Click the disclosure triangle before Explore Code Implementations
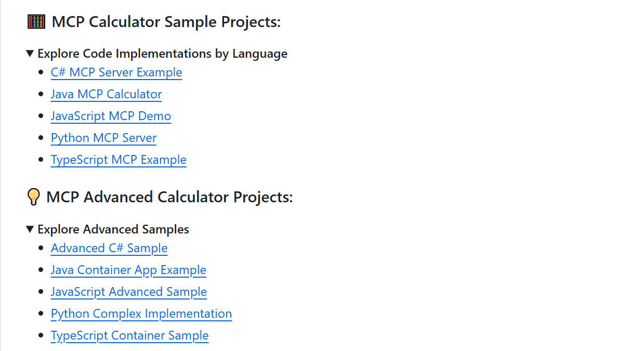Viewport: 644px width, 351px height. pos(30,54)
